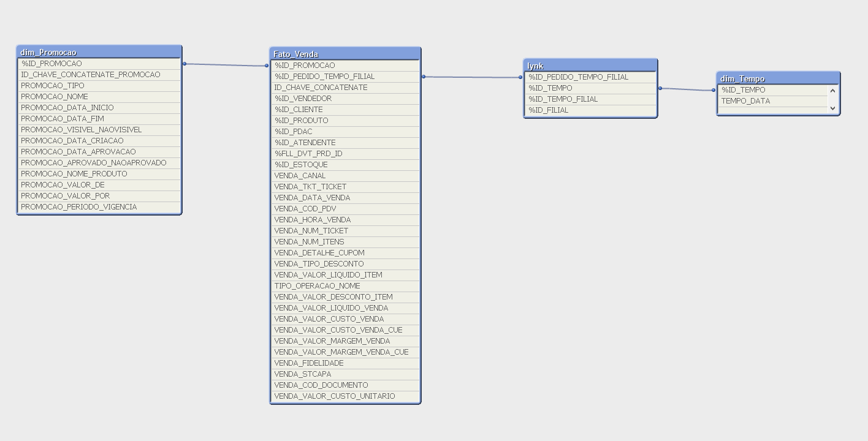Select %ID_ESTOQUE field
868x441 pixels.
345,165
